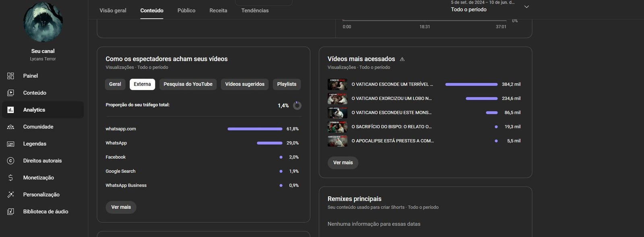Click the 384,2 mil views bar
The image size is (644, 237).
[471, 84]
